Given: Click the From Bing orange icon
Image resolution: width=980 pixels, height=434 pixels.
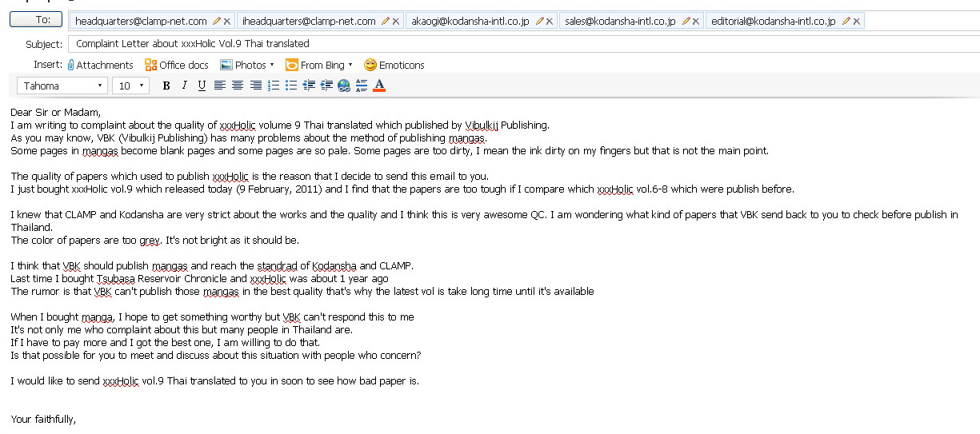Looking at the screenshot, I should click(x=292, y=65).
